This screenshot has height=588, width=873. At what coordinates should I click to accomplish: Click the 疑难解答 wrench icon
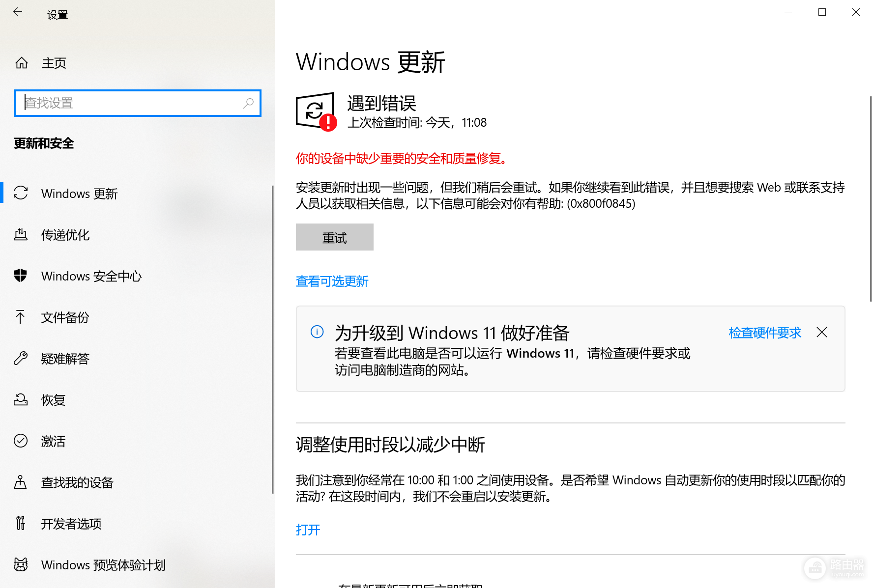coord(21,358)
